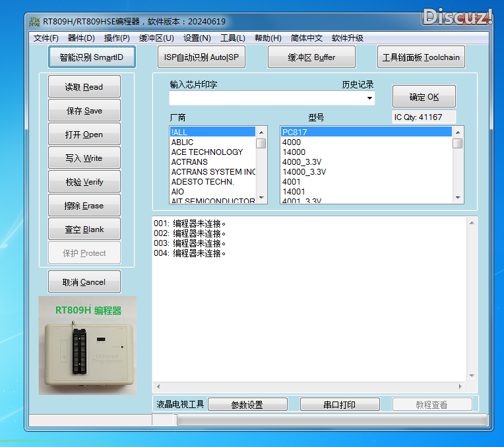
Task: Open the 工具(L) menu
Action: [x=233, y=38]
